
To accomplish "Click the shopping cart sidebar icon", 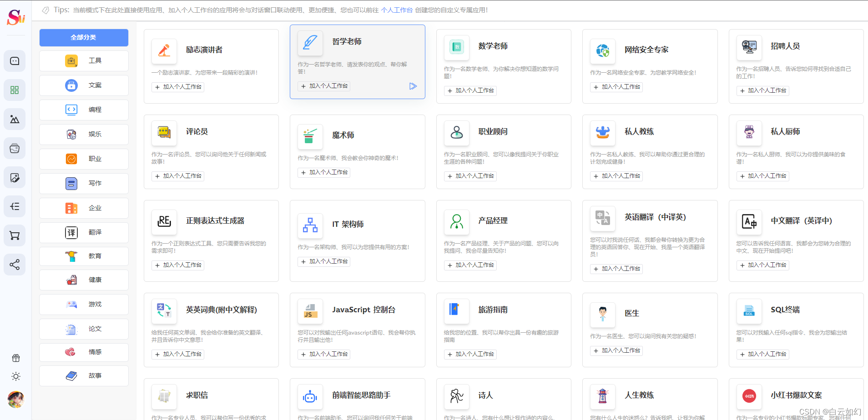I will (x=15, y=235).
